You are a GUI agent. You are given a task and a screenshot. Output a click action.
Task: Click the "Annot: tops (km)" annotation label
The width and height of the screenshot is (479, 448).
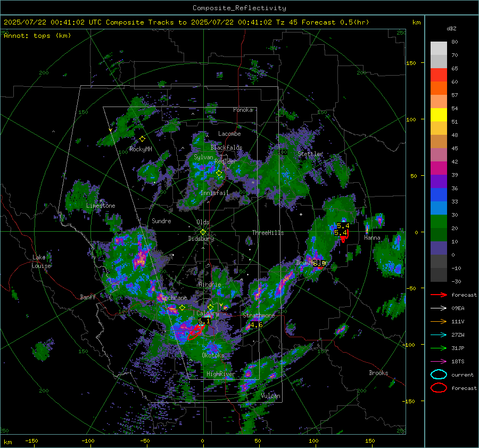click(x=37, y=36)
